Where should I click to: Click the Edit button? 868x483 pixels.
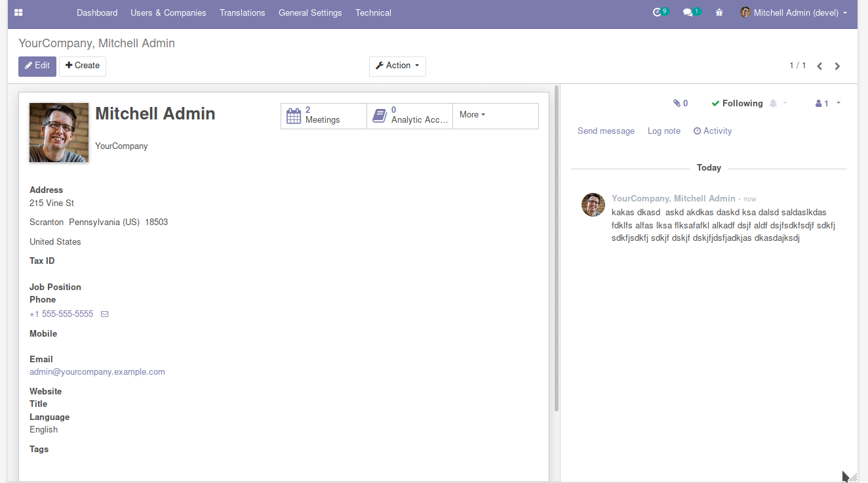click(x=37, y=66)
